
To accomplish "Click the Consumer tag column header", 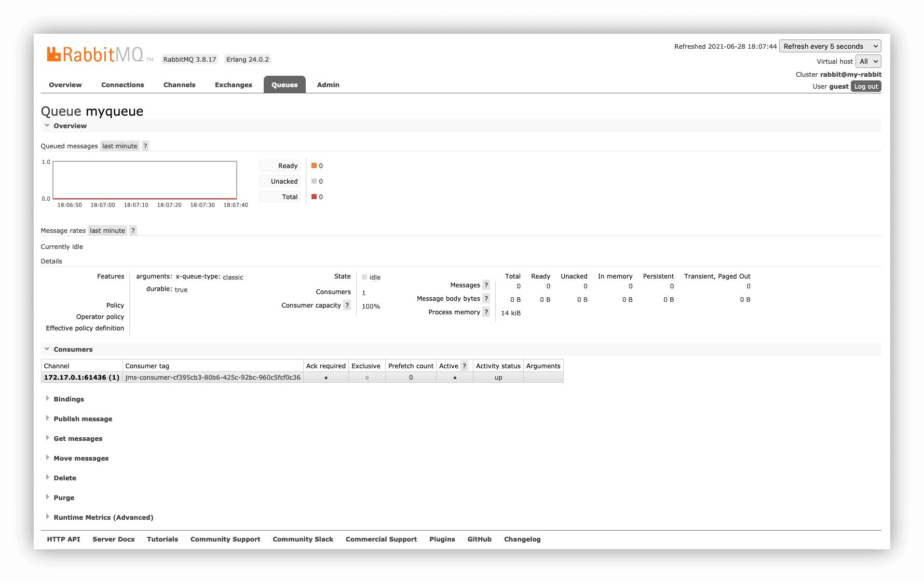I will [213, 366].
